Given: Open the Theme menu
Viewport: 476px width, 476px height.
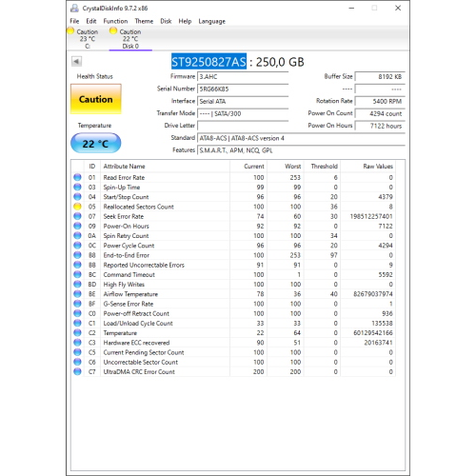Looking at the screenshot, I should (x=144, y=21).
